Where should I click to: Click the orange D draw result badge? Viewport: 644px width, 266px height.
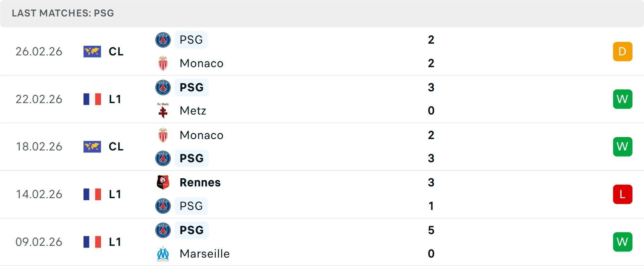pos(623,51)
